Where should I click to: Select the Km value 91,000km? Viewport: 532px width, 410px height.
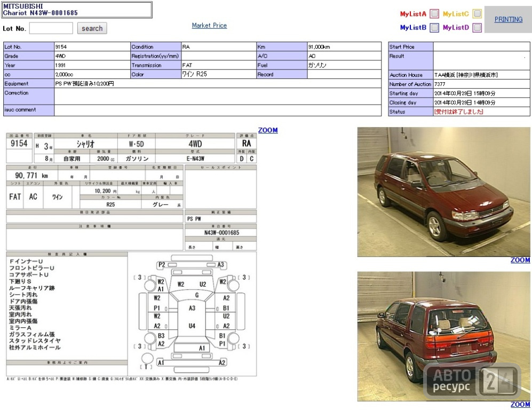click(319, 47)
